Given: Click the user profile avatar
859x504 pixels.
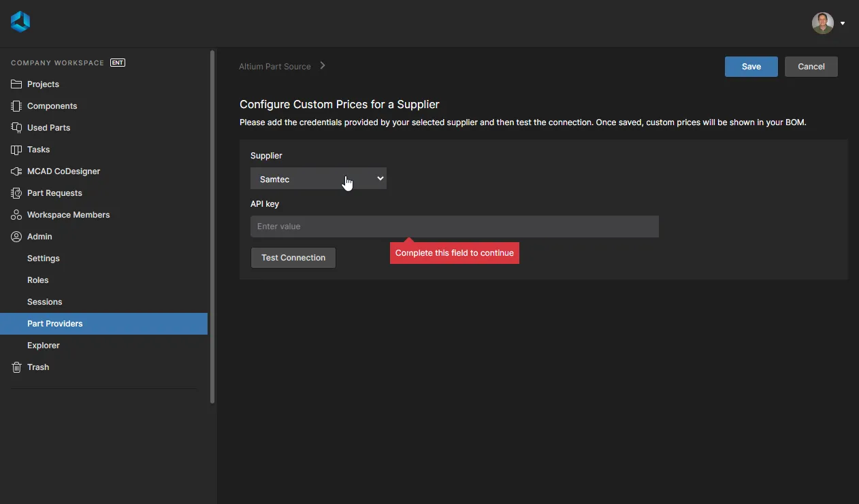Looking at the screenshot, I should [x=822, y=23].
